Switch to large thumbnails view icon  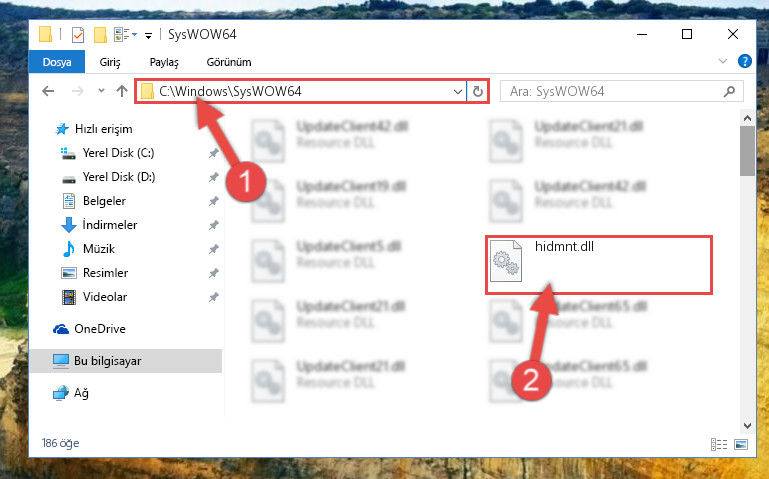(x=741, y=444)
